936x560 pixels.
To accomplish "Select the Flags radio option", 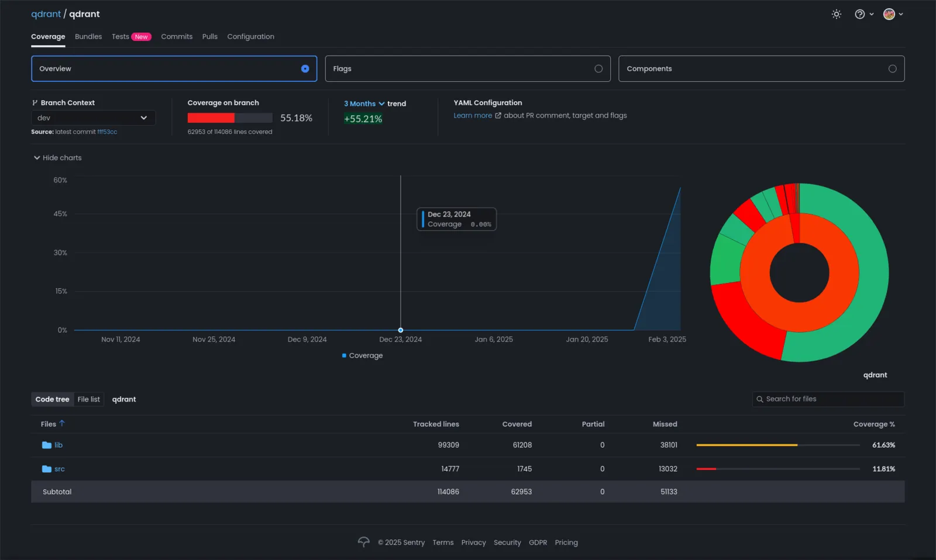I will tap(598, 69).
